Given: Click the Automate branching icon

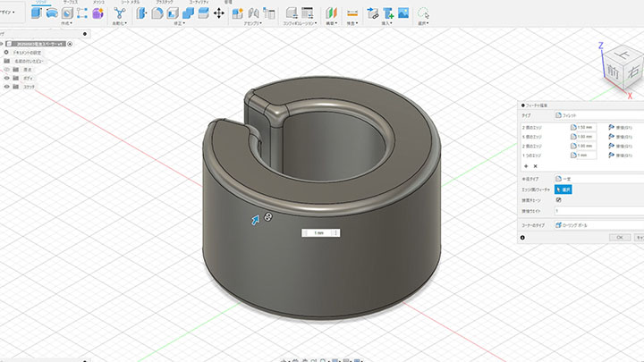Looking at the screenshot, I should [x=120, y=13].
